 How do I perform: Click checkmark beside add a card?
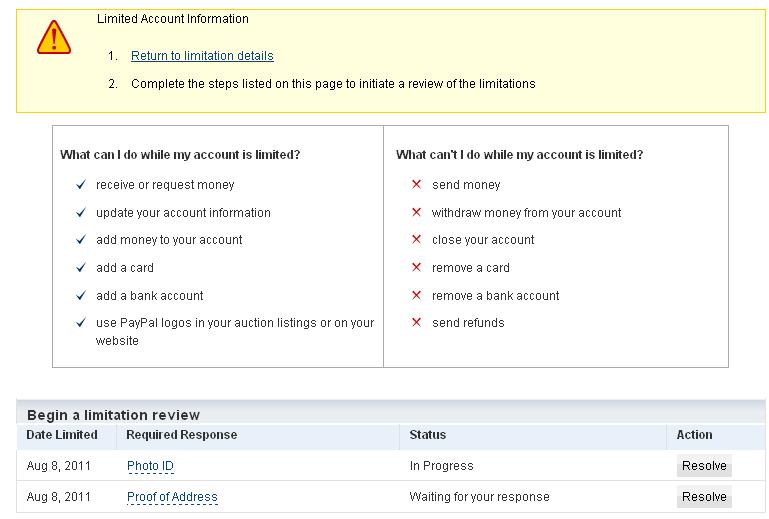81,268
